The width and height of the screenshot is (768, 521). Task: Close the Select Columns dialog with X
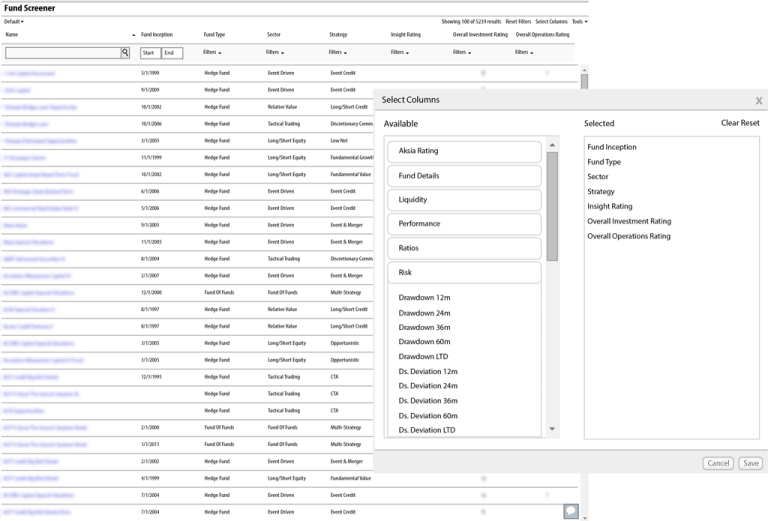tap(758, 100)
